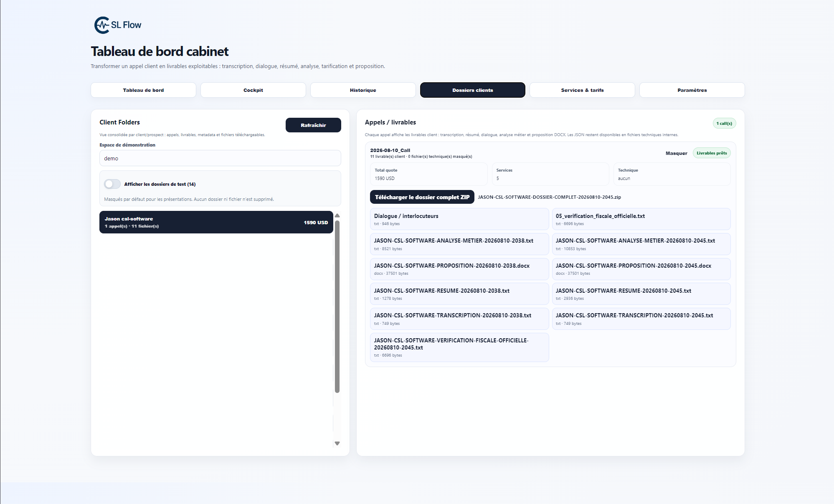
Task: Click the Tableau de bord cabinet title
Action: click(160, 51)
